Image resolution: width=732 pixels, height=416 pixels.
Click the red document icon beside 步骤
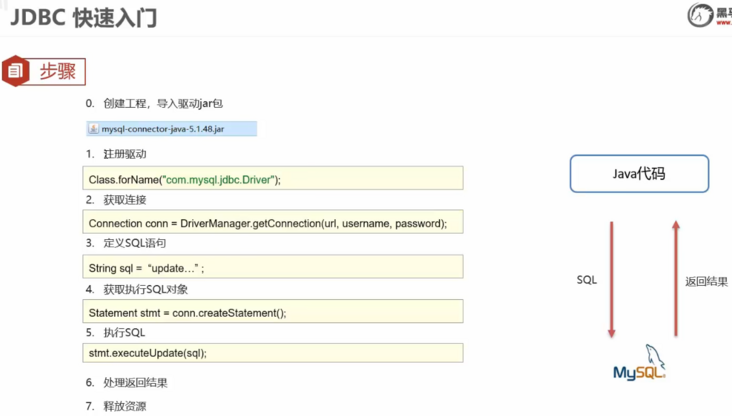(15, 71)
